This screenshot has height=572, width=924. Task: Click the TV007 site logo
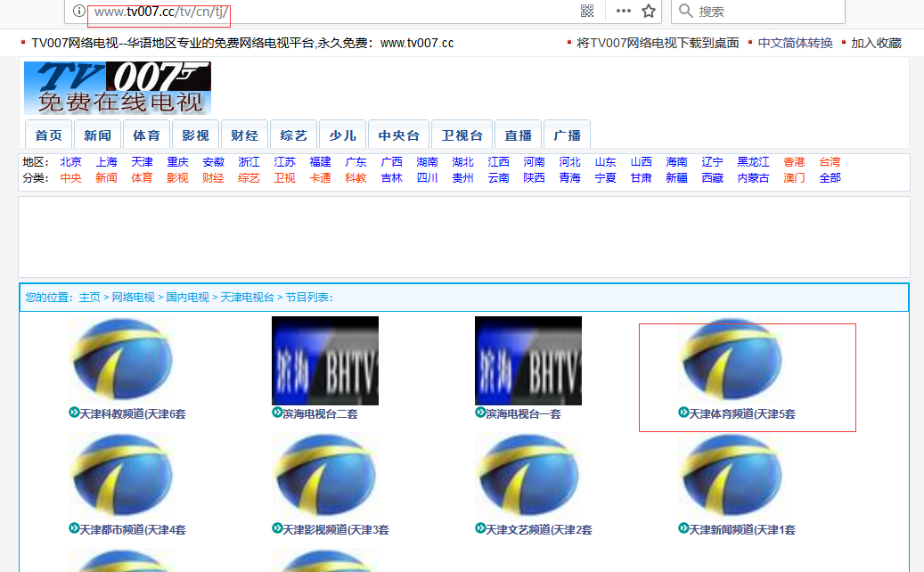(118, 87)
